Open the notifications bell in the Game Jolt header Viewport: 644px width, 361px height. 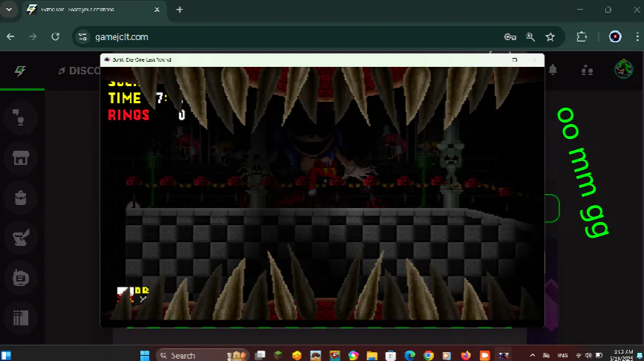(x=553, y=70)
